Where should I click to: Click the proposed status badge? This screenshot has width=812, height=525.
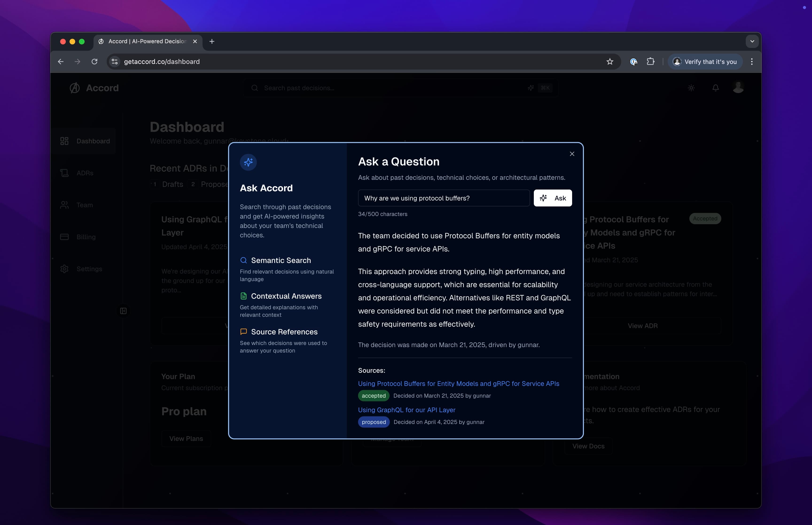point(374,422)
